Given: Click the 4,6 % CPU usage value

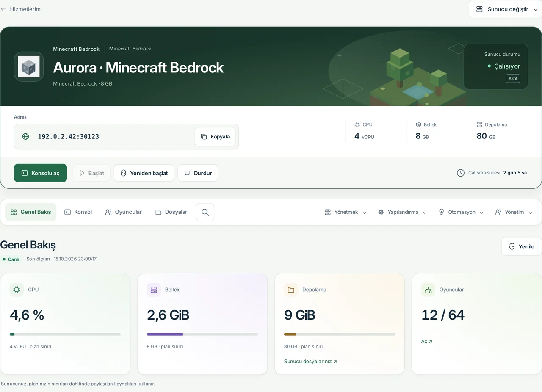Looking at the screenshot, I should tap(27, 315).
